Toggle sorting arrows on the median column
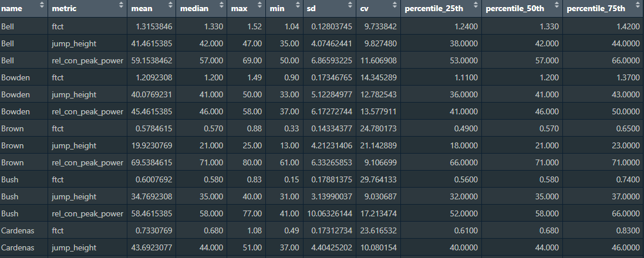The image size is (644, 258). coord(221,5)
